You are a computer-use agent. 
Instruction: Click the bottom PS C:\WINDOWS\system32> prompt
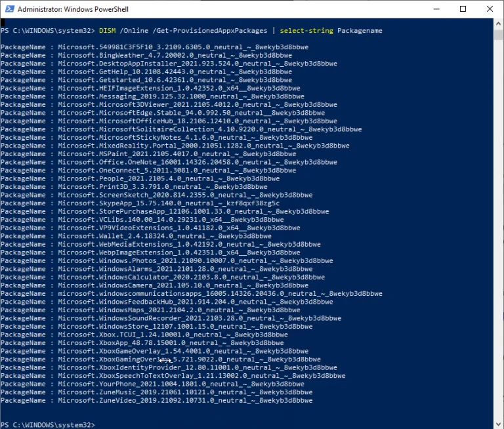coord(48,425)
